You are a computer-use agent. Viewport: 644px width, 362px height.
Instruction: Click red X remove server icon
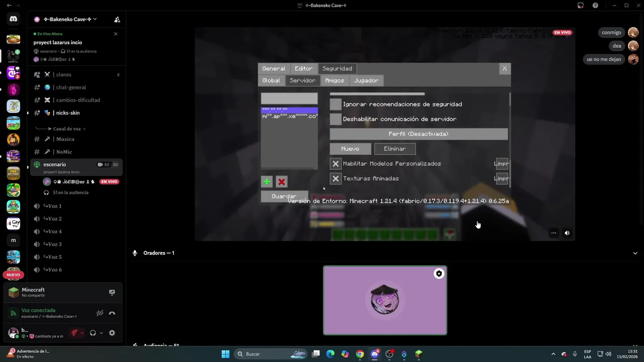tap(282, 182)
